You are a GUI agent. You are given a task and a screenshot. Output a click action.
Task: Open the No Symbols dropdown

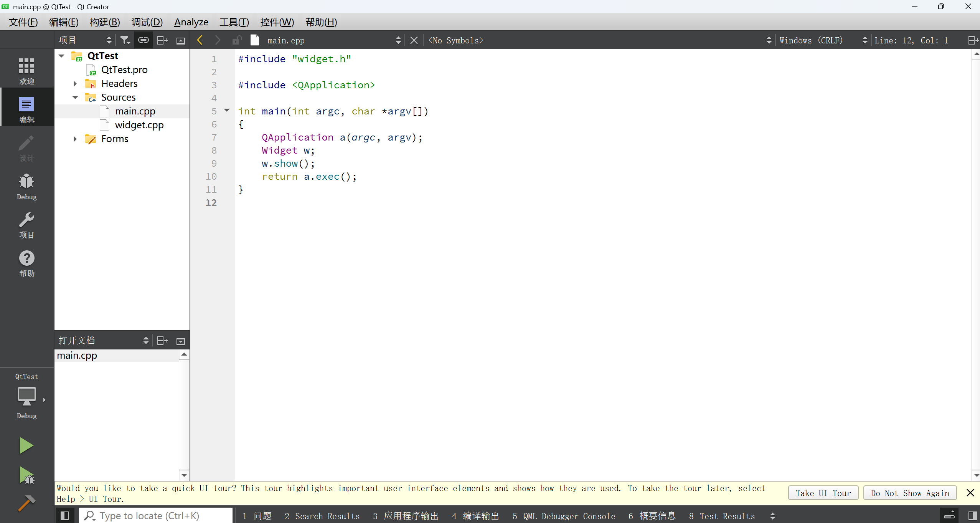600,40
